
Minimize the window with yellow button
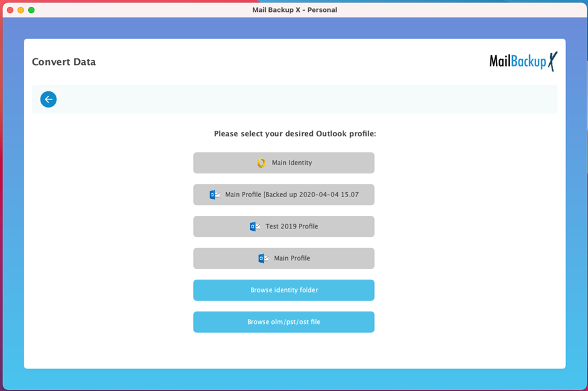coord(21,10)
